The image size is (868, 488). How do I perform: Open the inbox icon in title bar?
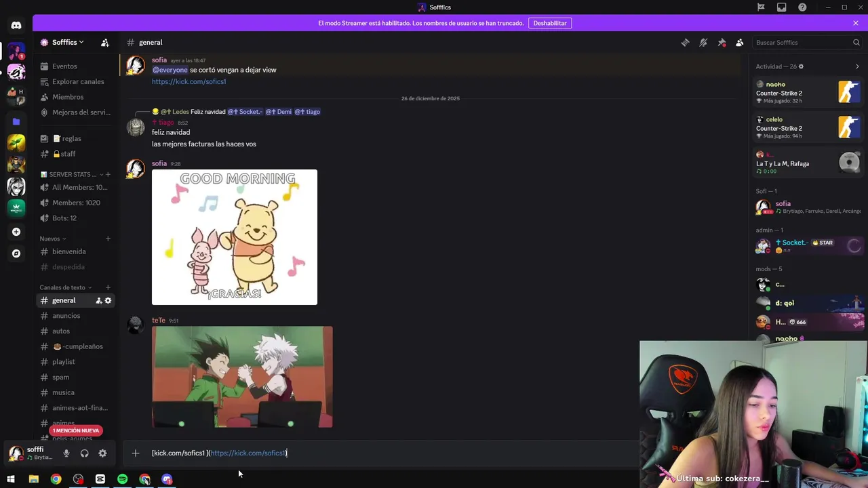[x=782, y=7]
